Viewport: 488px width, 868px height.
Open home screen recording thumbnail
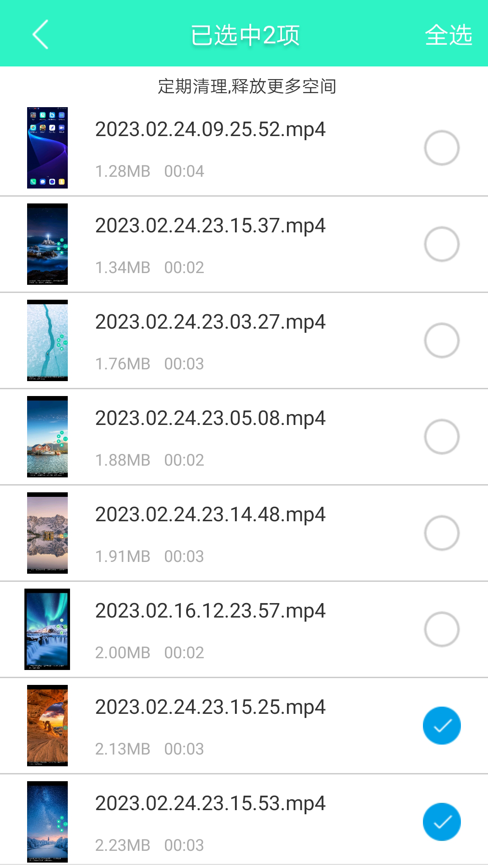point(47,148)
